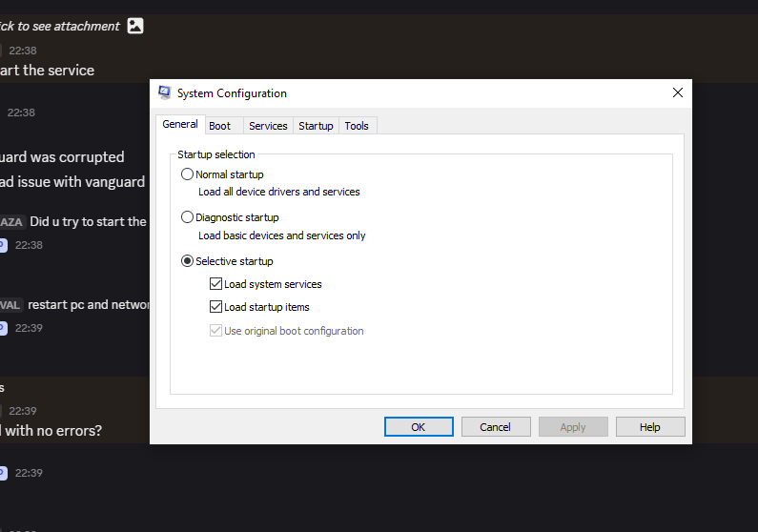Click 'see attachment' text in chat
Screen dimensions: 758x532
point(75,26)
